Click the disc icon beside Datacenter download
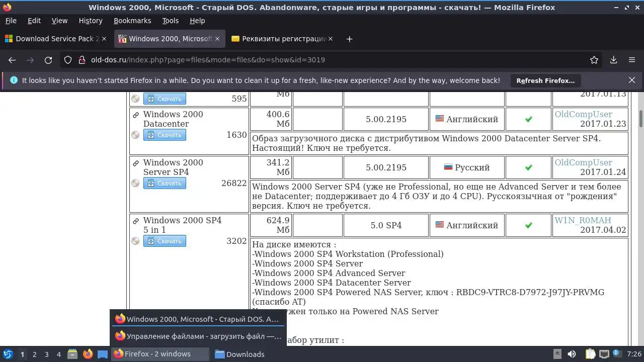 (x=135, y=135)
